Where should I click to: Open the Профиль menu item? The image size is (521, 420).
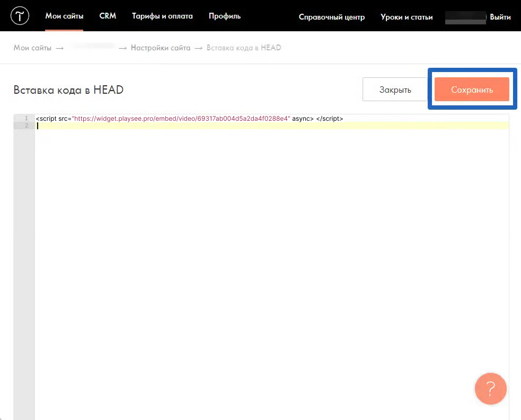coord(225,16)
